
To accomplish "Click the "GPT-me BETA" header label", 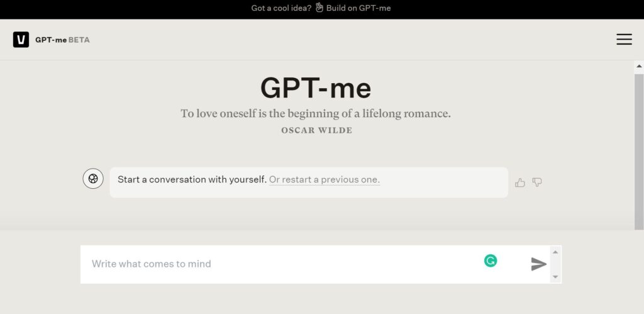I will click(x=62, y=40).
